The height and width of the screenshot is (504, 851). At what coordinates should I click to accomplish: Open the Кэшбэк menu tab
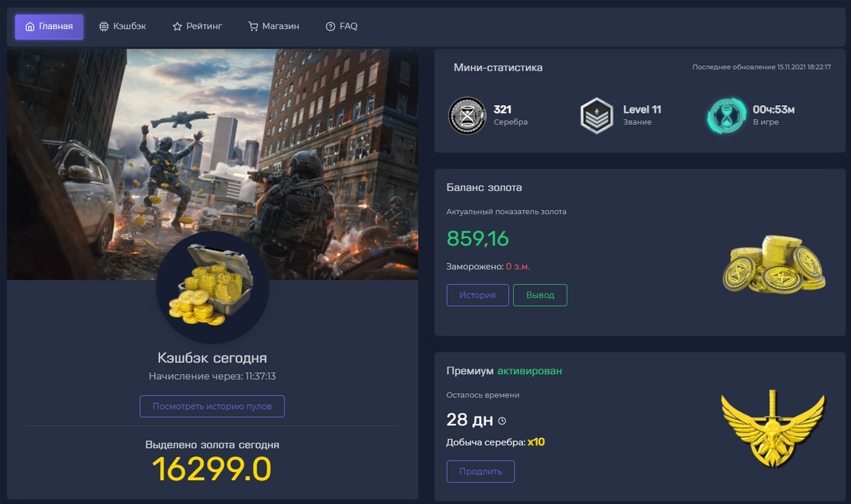point(123,26)
